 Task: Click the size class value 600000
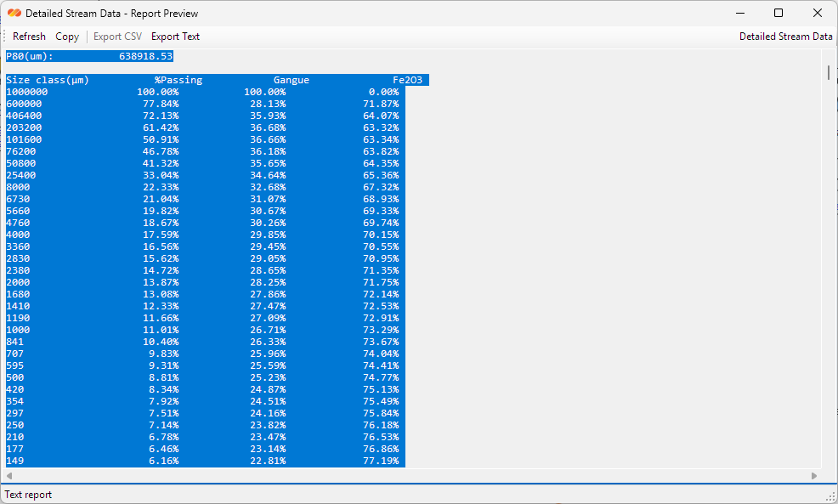pos(24,104)
